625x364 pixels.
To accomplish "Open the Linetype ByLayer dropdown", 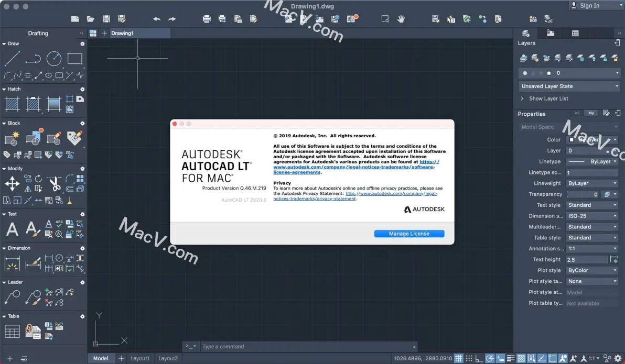I will click(592, 161).
